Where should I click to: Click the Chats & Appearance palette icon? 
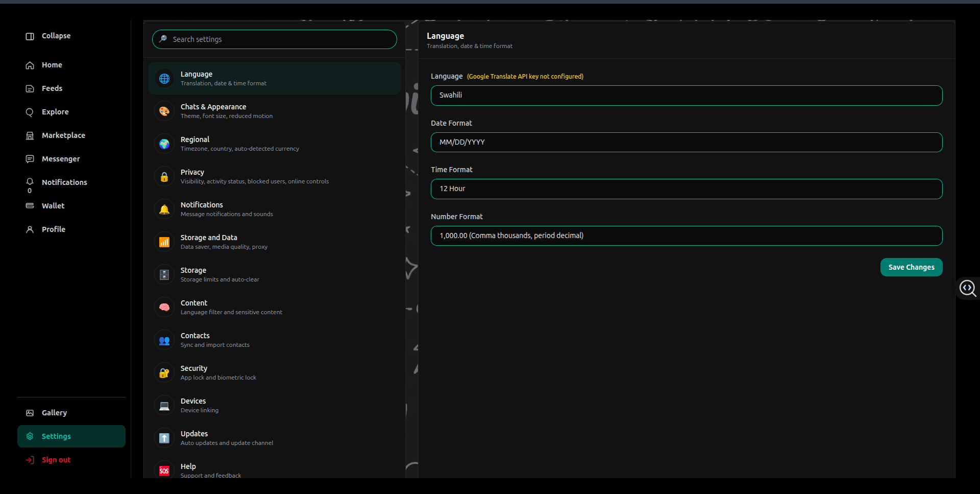[x=164, y=111]
